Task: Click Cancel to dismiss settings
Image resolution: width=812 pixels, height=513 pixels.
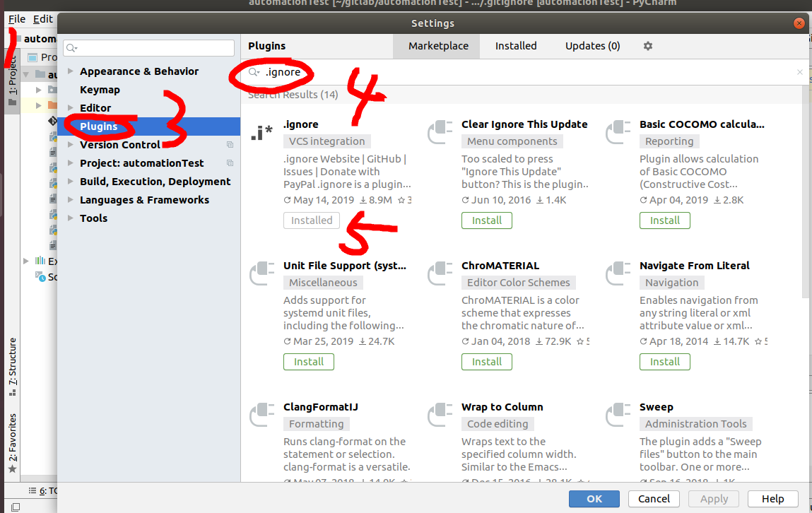Action: (654, 499)
